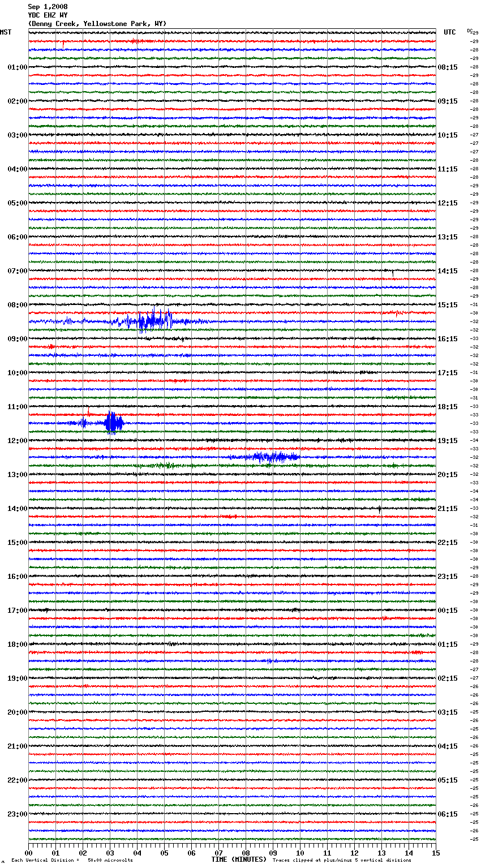Image resolution: width=481 pixels, height=868 pixels.
Task: Select the 21:00 MST time label
Action: pyautogui.click(x=18, y=746)
